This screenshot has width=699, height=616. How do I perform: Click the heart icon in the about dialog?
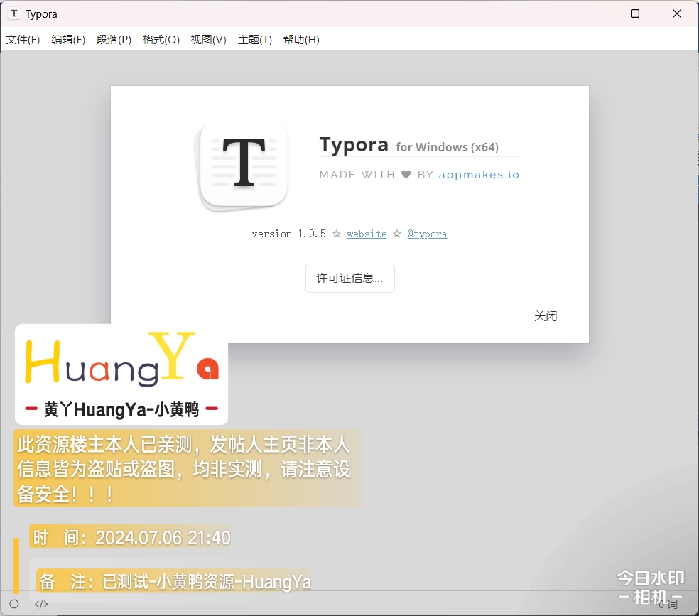[x=406, y=175]
